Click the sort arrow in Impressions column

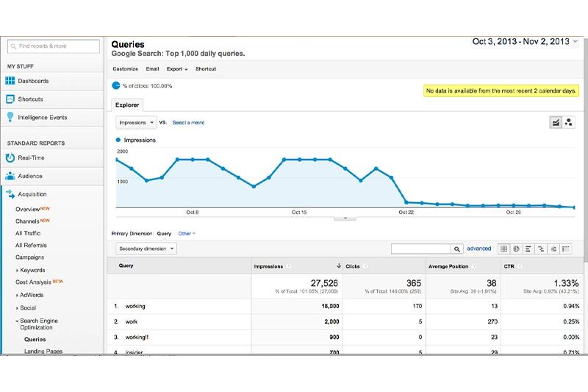pyautogui.click(x=339, y=266)
